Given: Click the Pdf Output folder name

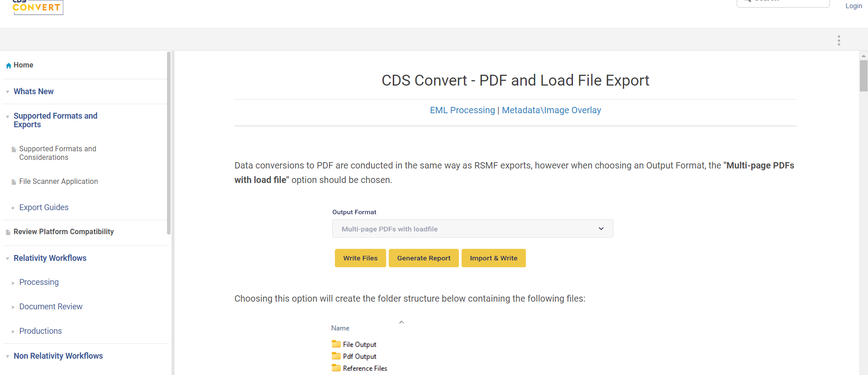Looking at the screenshot, I should [359, 356].
